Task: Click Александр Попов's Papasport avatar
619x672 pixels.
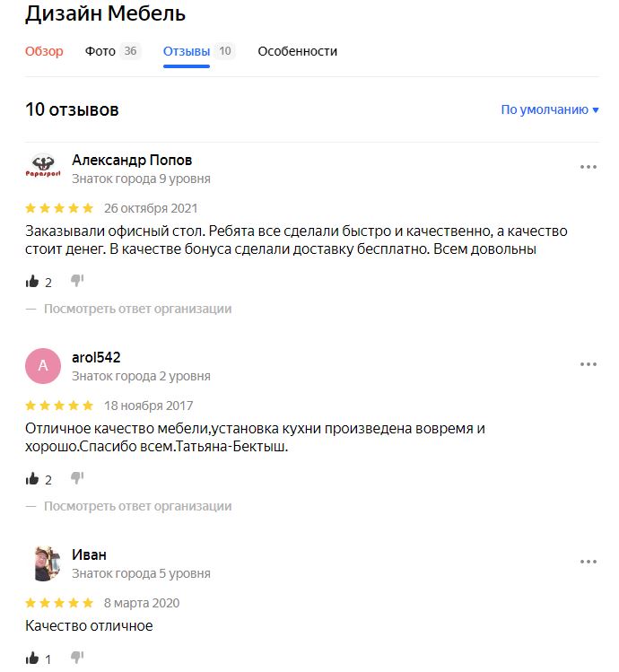Action: coord(43,169)
